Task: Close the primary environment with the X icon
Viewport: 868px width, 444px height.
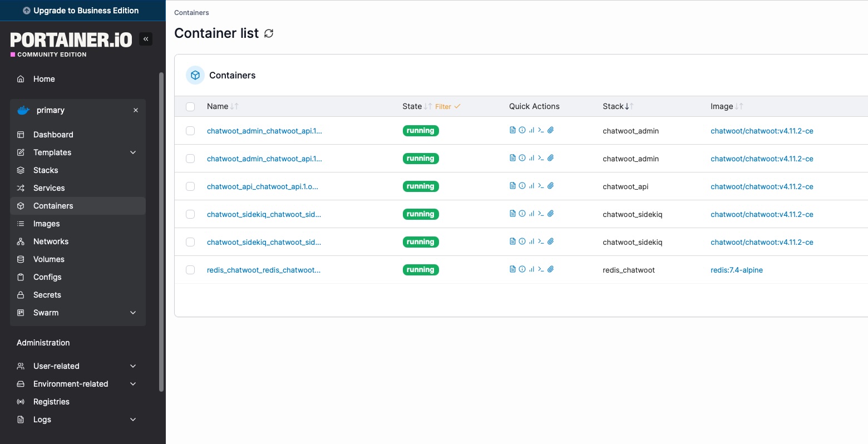Action: point(136,110)
